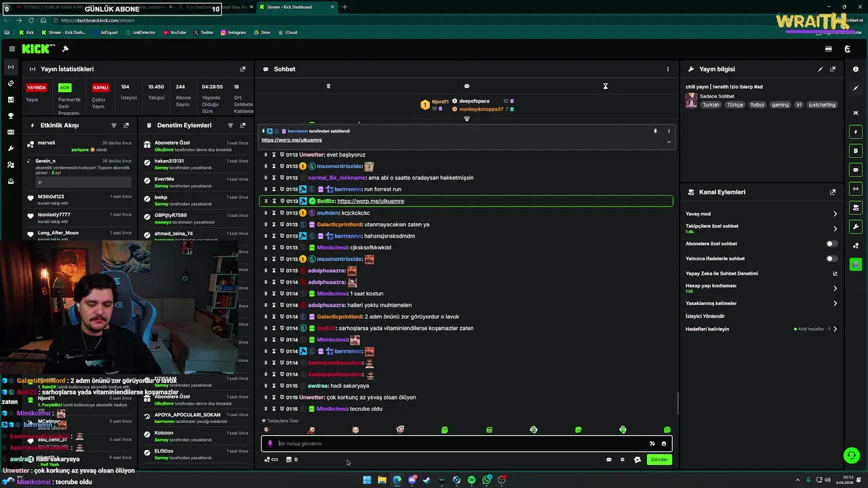Click the chat scrollbar thumb
This screenshot has width=868, height=488.
coord(677,404)
